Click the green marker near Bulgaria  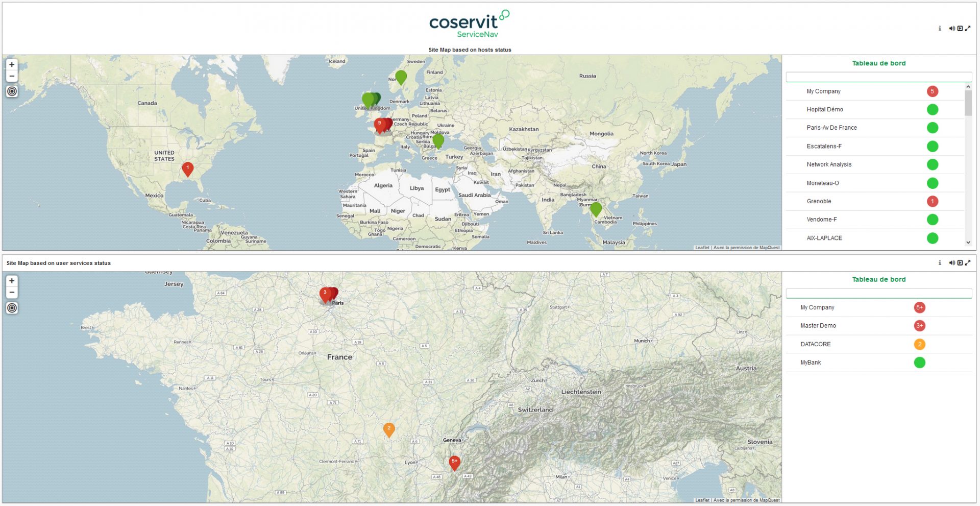(438, 141)
